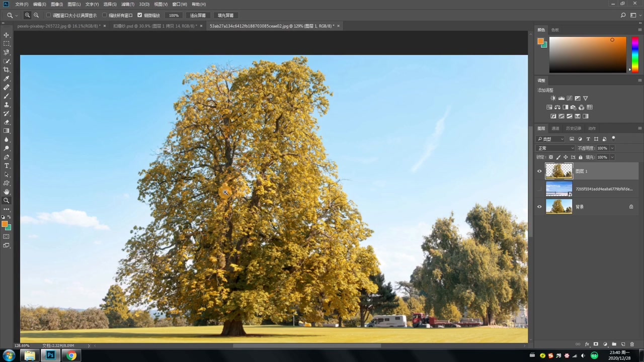644x362 pixels.
Task: Hide the 背景 layer using its eye icon
Action: [x=539, y=207]
